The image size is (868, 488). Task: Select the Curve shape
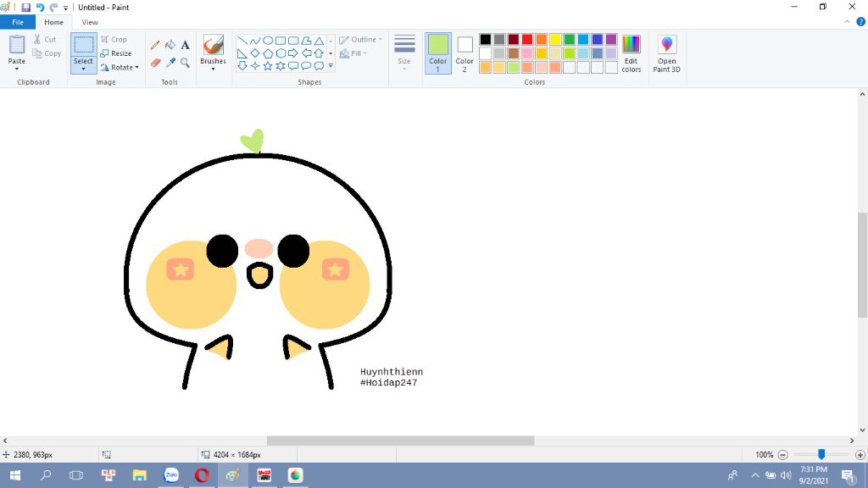(254, 41)
